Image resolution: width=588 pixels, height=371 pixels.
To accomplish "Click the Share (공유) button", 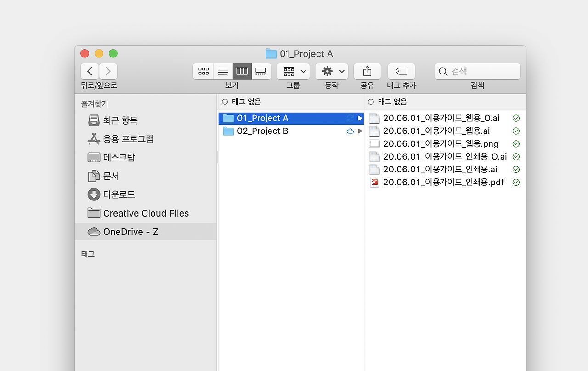I will [367, 71].
